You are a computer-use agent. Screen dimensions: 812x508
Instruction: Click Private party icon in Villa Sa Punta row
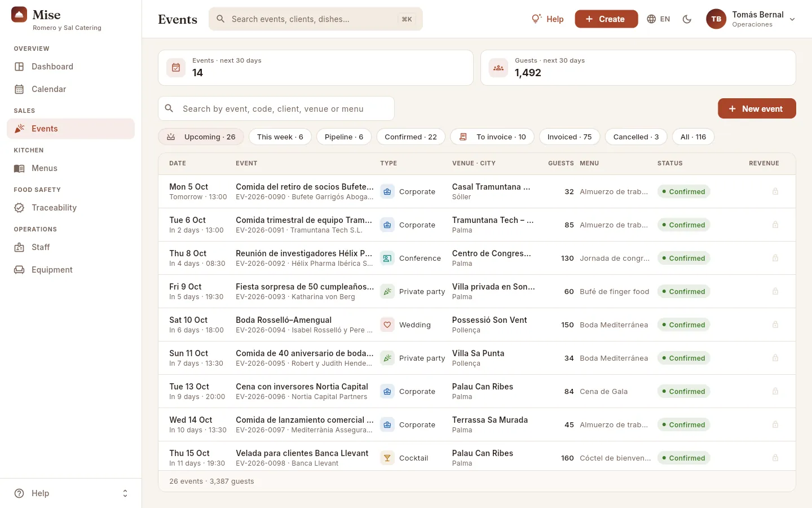[x=387, y=358]
